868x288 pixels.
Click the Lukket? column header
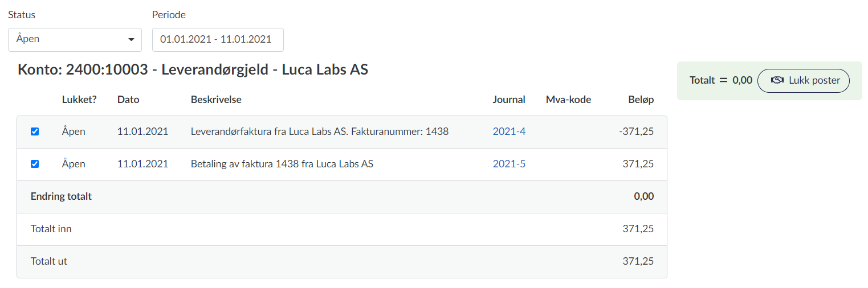79,100
